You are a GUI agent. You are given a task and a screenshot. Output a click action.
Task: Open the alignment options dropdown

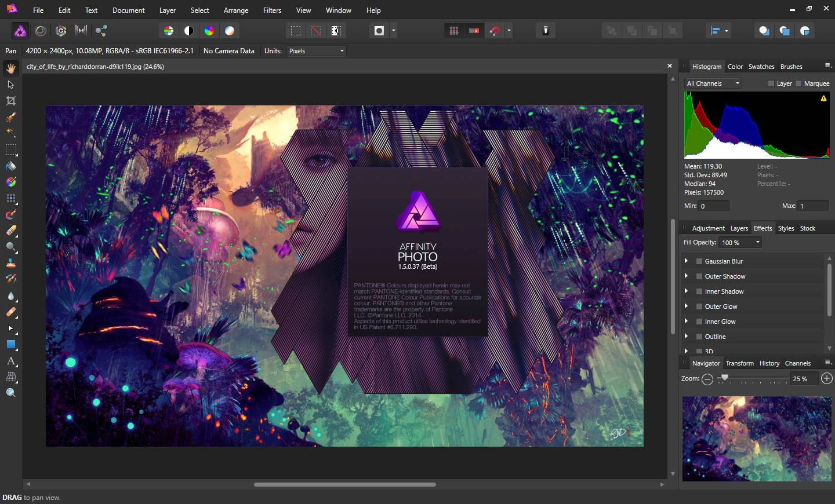(720, 31)
